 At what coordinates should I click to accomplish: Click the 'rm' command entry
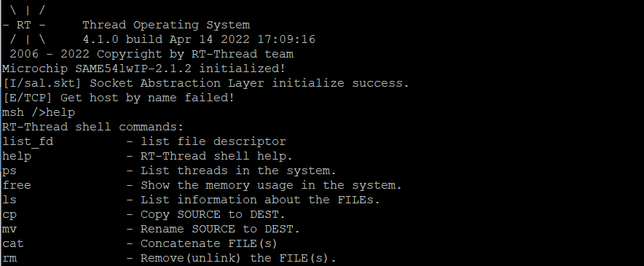coord(9,259)
